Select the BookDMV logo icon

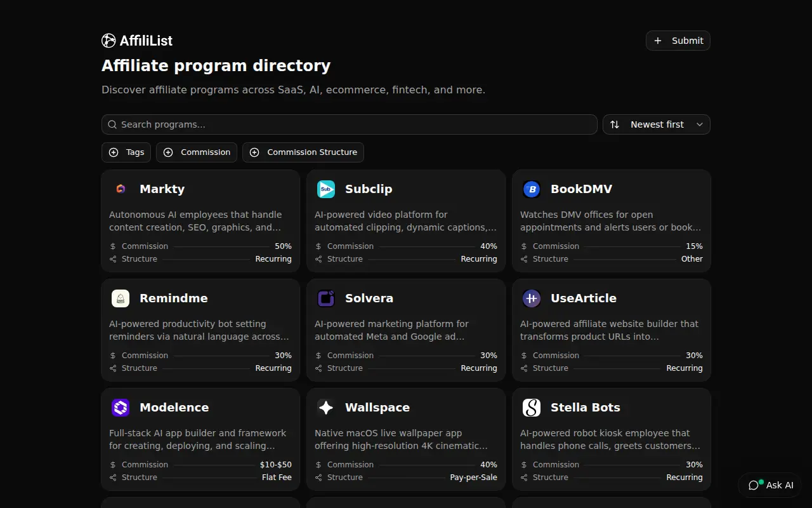(532, 189)
